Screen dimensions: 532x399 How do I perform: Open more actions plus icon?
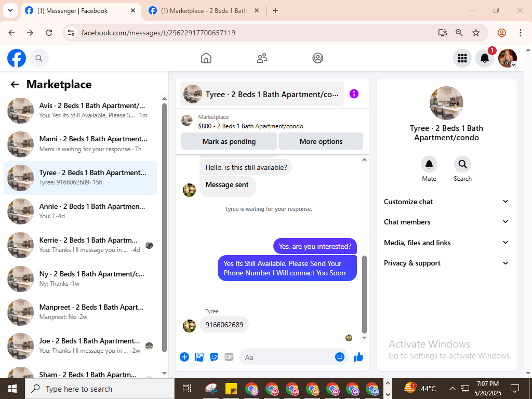[184, 357]
